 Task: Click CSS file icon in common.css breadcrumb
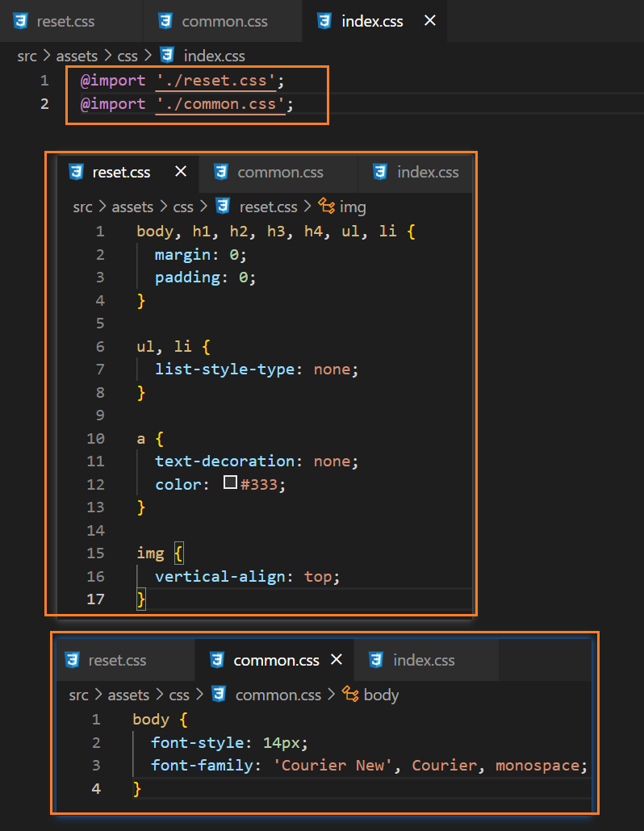coord(219,695)
